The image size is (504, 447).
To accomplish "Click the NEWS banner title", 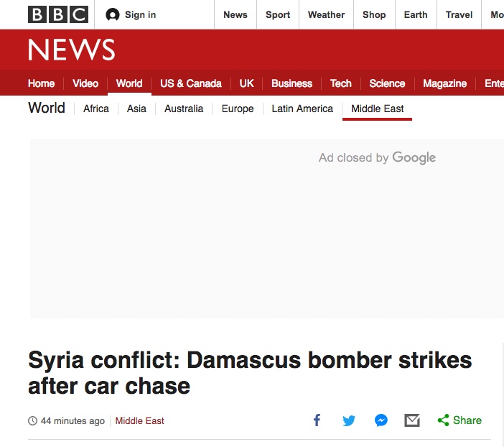I will point(71,50).
